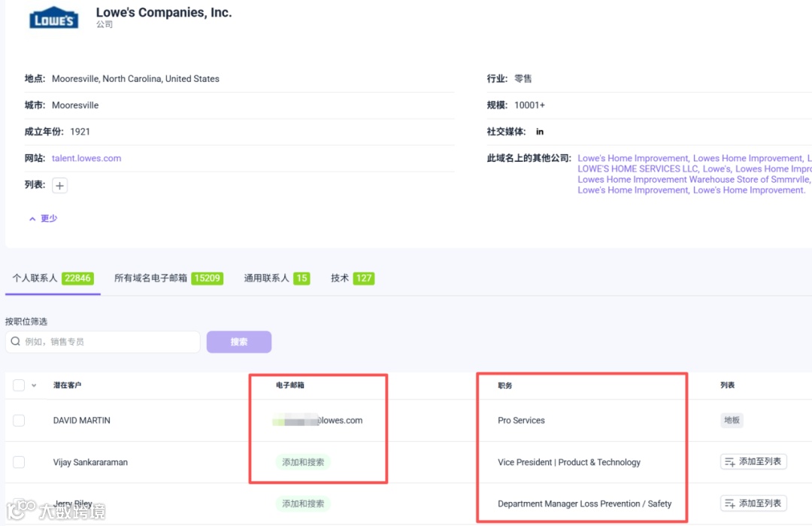
Task: Open the LOWE'S HOME SERVICES LLC company link
Action: coord(638,169)
